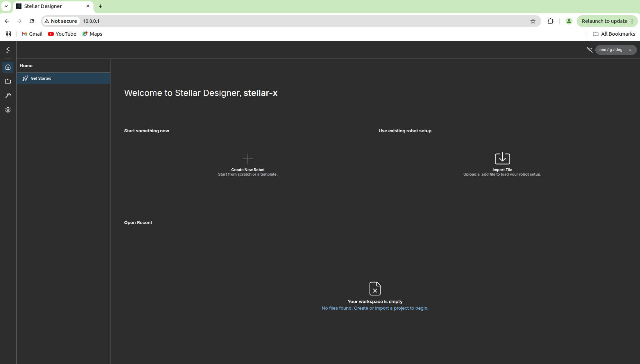Open the Home sidebar icon

(8, 67)
